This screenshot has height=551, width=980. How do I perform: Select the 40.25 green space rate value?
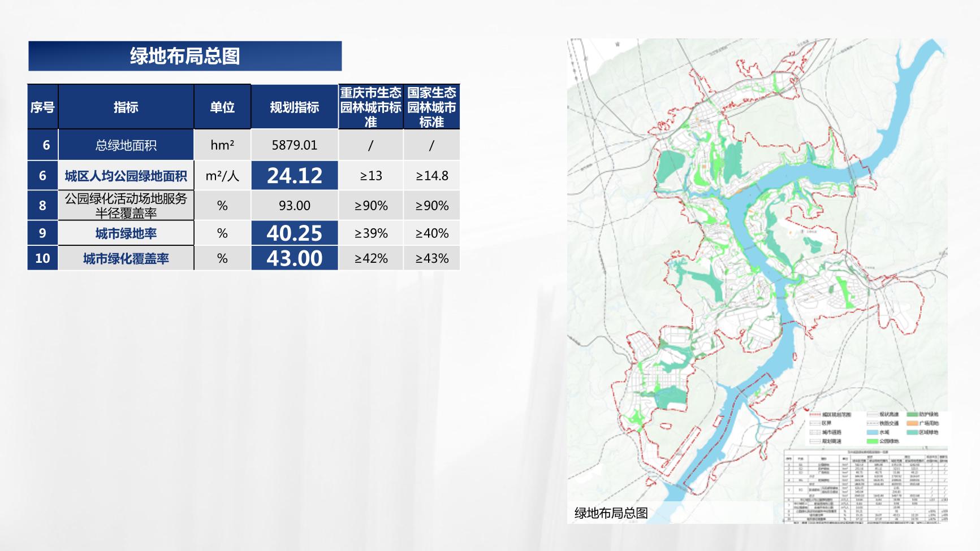point(294,233)
